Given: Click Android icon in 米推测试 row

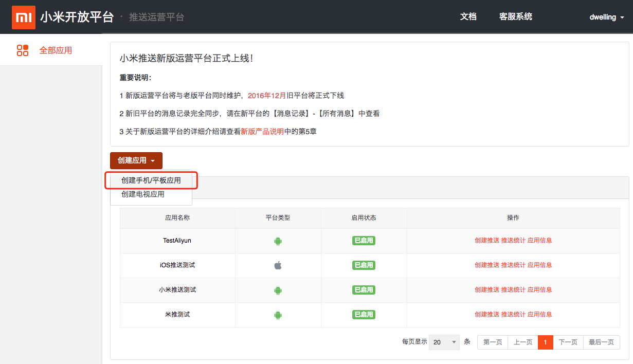Looking at the screenshot, I should pos(278,315).
